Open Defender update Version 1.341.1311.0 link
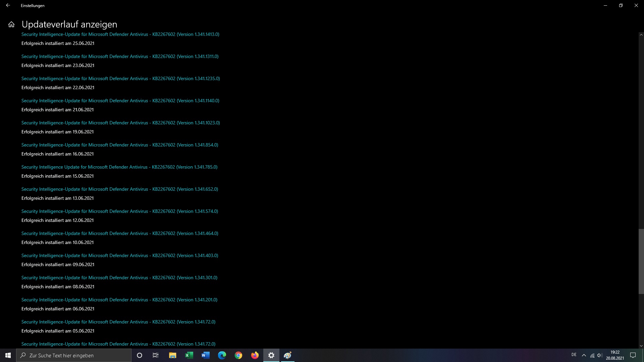 point(120,56)
